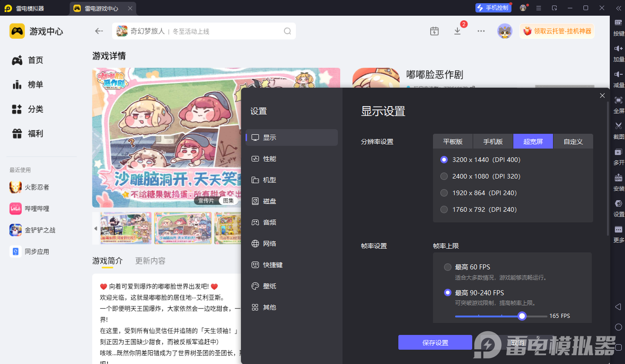This screenshot has width=625, height=364.
Task: Open the 榜单 rankings page
Action: (x=28, y=85)
